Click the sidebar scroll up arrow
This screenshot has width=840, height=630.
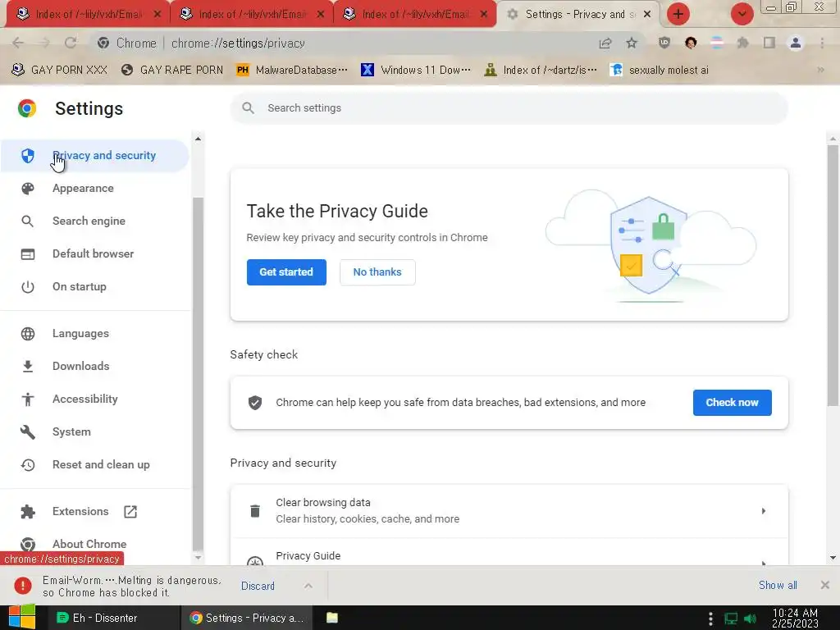(198, 139)
